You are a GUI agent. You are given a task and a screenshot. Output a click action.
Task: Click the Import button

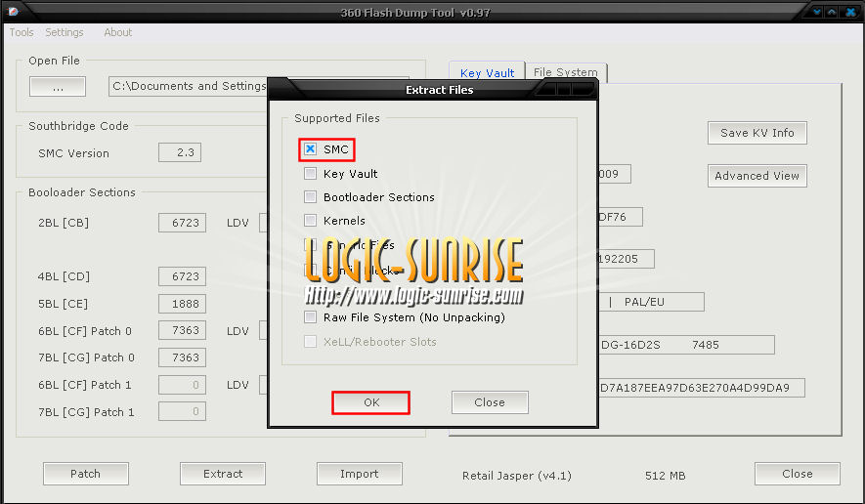coord(359,474)
